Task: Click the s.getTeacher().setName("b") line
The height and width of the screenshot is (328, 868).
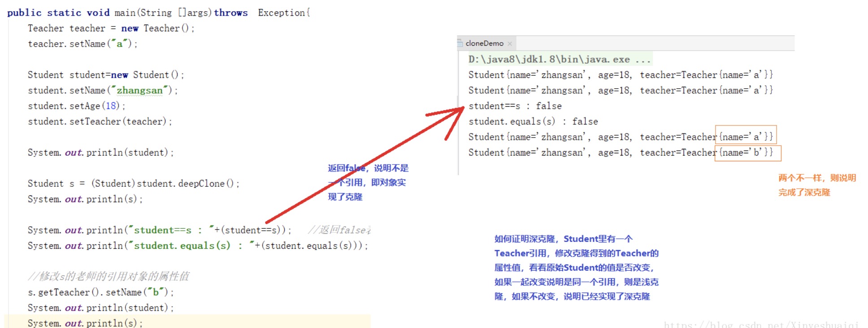Action: (x=100, y=292)
